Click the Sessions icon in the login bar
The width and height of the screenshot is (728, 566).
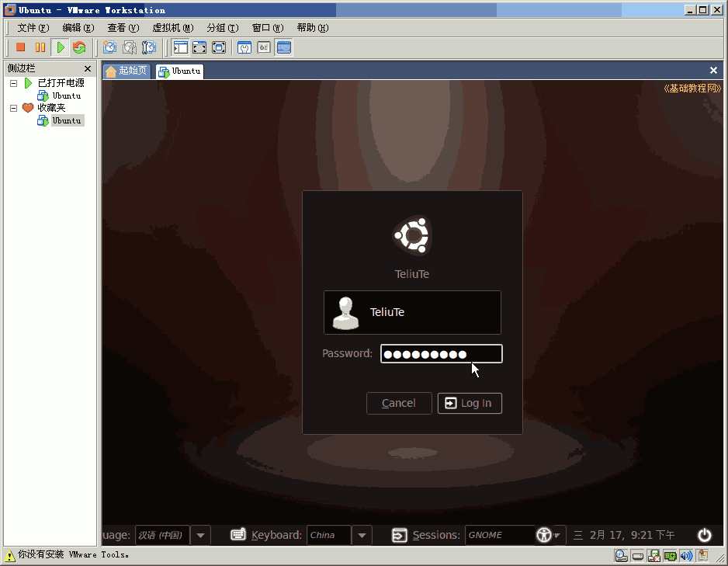(399, 536)
